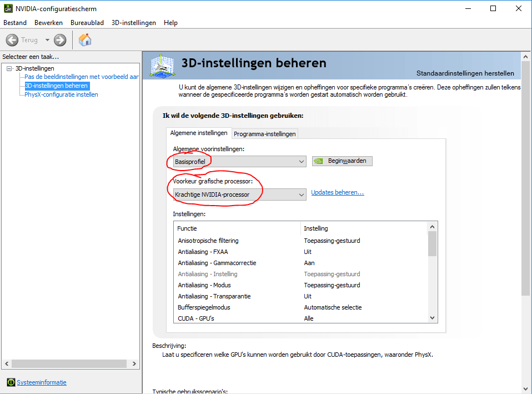Click task pane scroll-left arrow

[7, 364]
